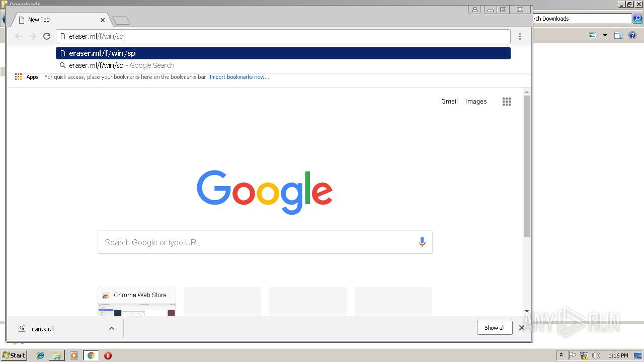Click the Show desktop icon in the tray
Image resolution: width=644 pixels, height=362 pixels.
pyautogui.click(x=638, y=355)
